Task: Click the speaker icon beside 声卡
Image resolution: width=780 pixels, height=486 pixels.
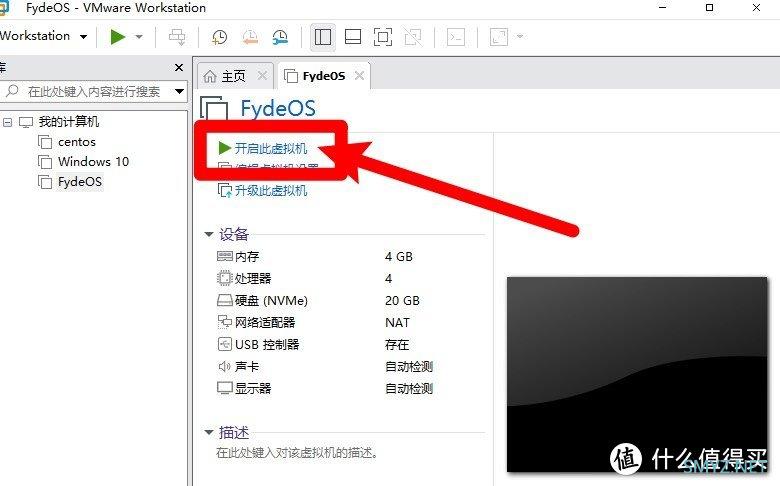Action: [224, 367]
